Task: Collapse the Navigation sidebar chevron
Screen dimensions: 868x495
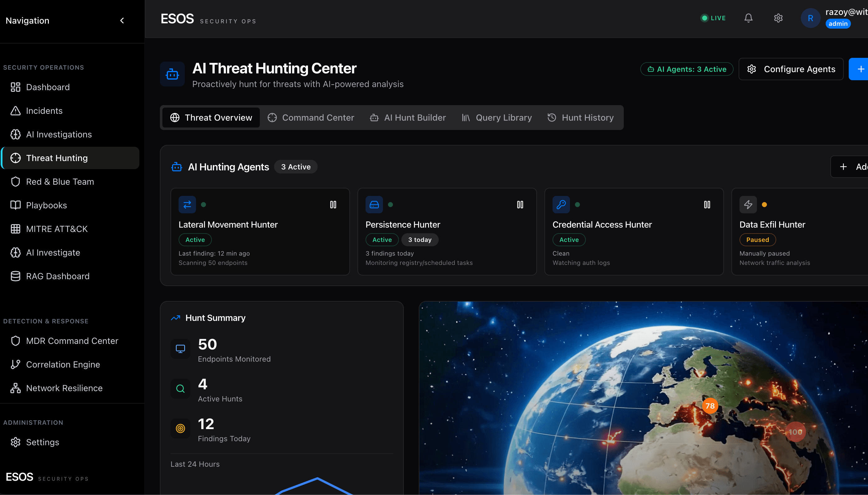Action: (122, 21)
